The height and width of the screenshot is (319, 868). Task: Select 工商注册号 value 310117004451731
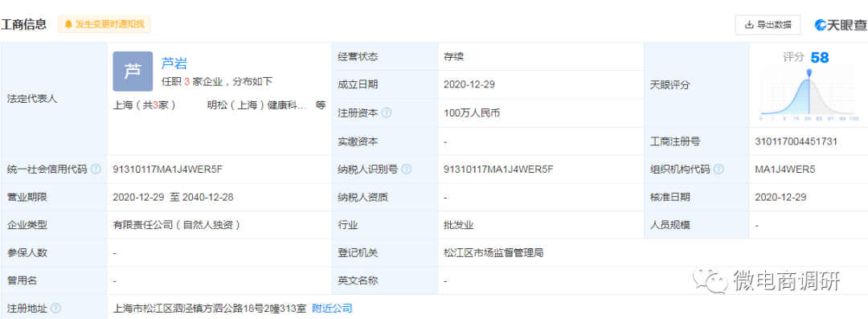pos(796,141)
